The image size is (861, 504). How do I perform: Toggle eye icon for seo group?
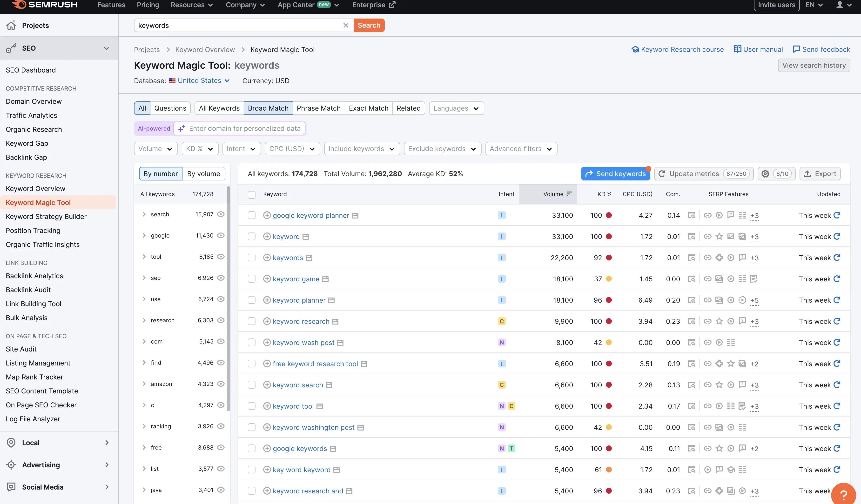pos(221,278)
